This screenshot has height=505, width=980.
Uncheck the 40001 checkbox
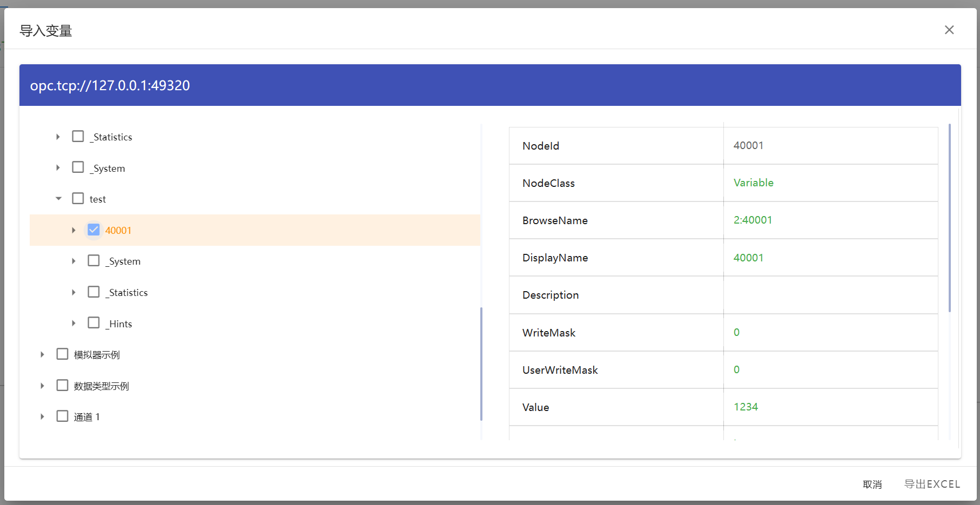(x=93, y=230)
